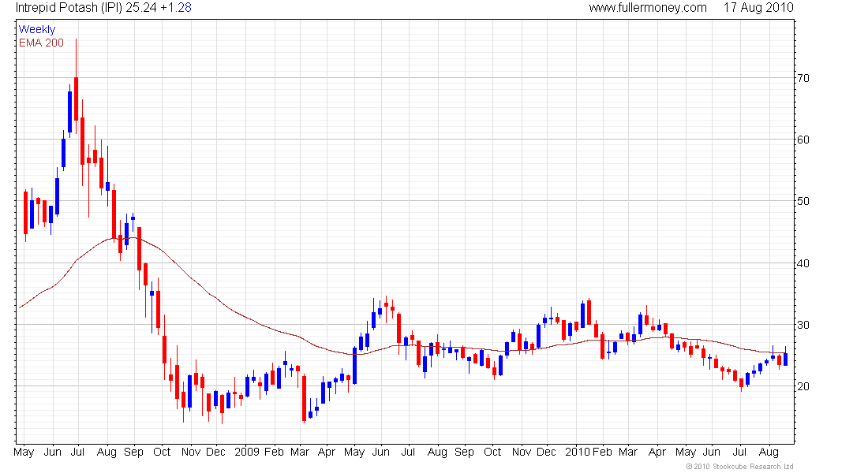Click the 40 price axis label
The height and width of the screenshot is (473, 868).
point(803,263)
